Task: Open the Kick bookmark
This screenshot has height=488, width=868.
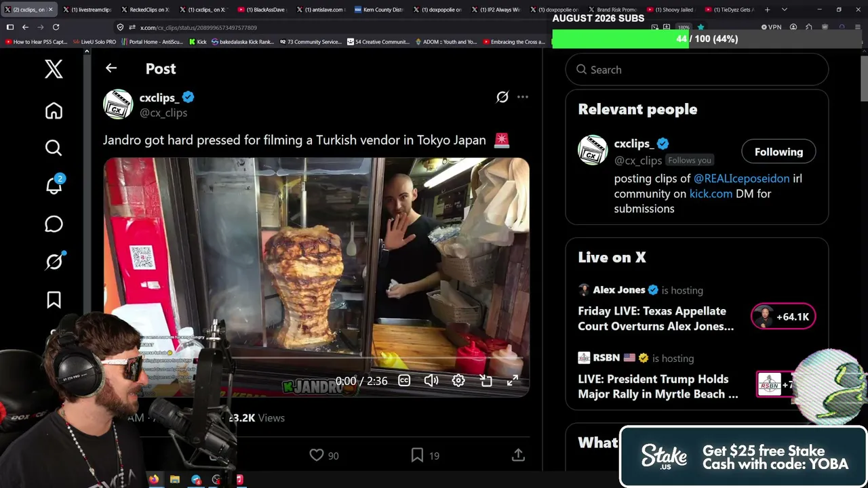Action: point(197,42)
